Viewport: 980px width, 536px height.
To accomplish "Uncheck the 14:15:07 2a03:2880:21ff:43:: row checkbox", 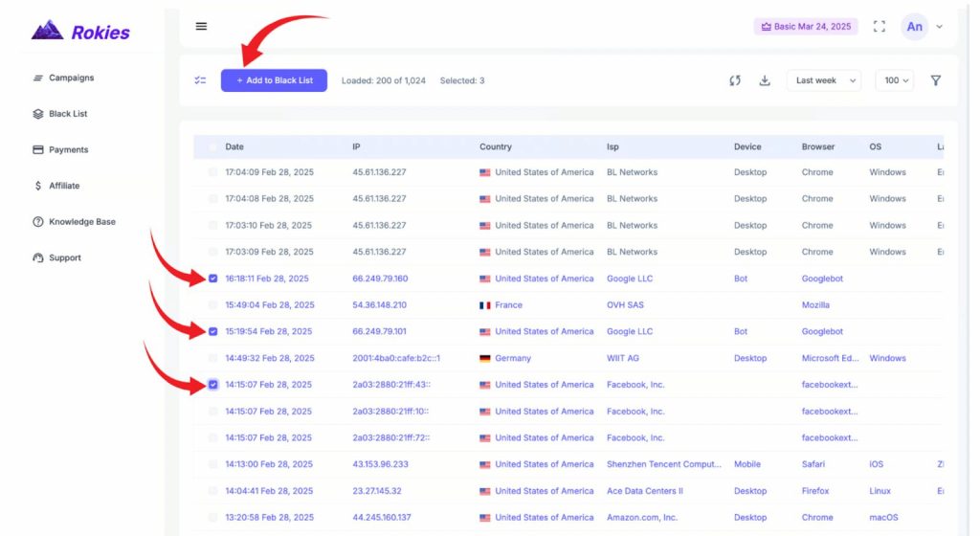I will (x=213, y=385).
